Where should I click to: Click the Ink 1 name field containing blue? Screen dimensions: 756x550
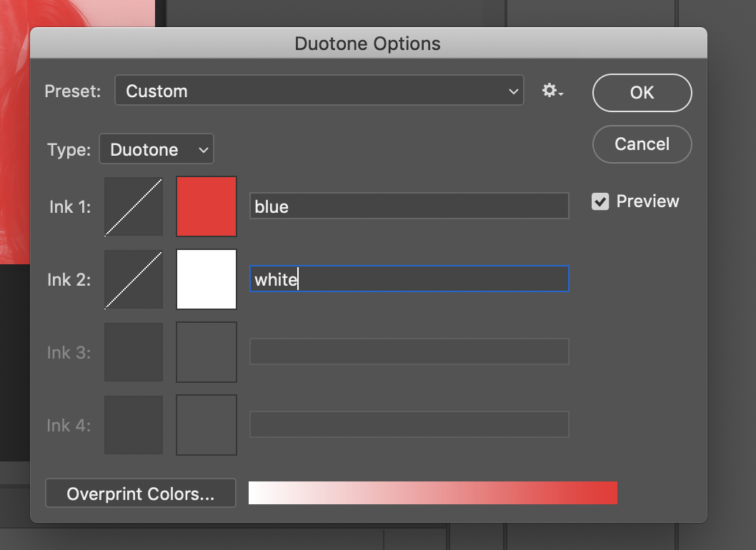click(409, 206)
